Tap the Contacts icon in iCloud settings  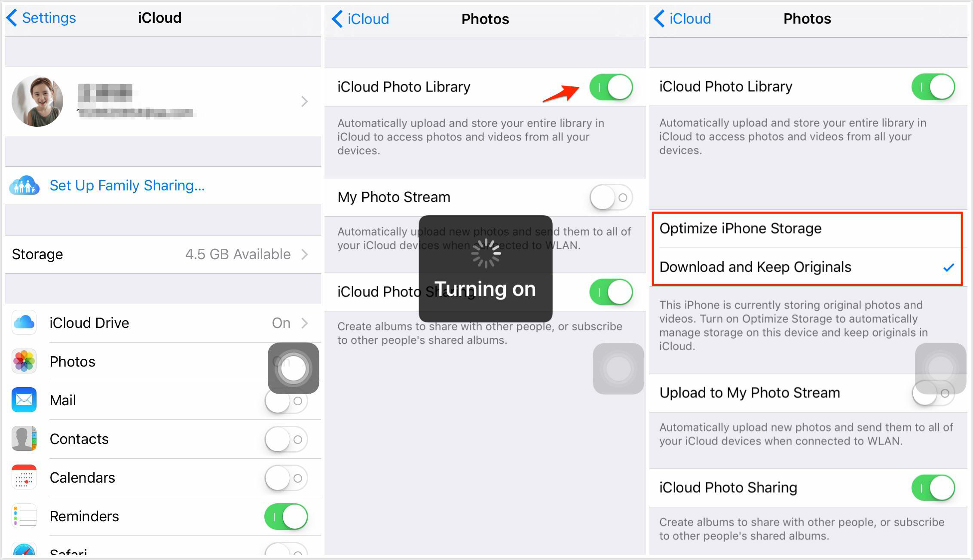[25, 439]
